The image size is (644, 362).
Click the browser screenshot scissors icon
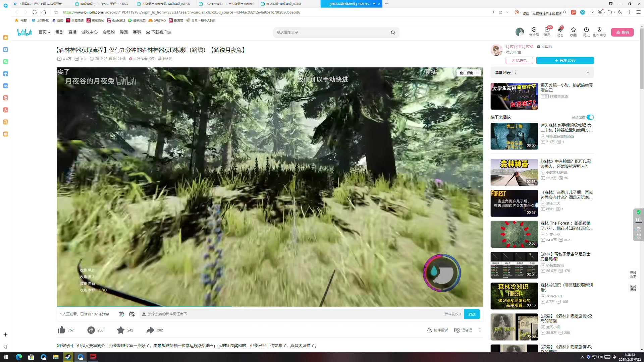point(600,12)
